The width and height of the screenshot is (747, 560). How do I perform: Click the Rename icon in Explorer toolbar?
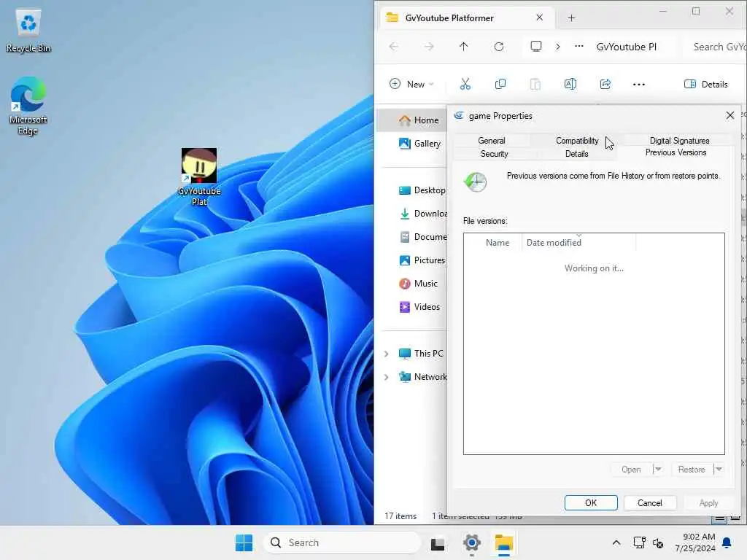pyautogui.click(x=570, y=85)
